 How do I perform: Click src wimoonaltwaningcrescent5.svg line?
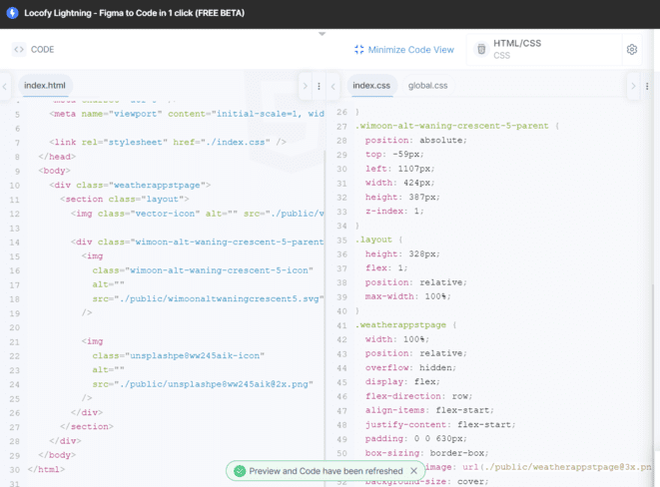[x=208, y=299]
